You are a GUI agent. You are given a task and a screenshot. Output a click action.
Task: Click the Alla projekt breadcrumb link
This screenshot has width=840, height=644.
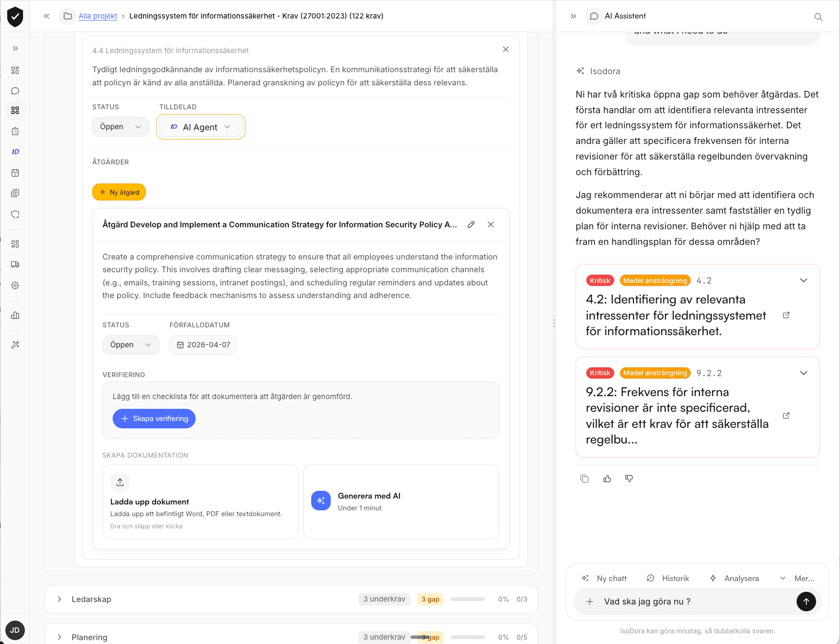tap(97, 16)
